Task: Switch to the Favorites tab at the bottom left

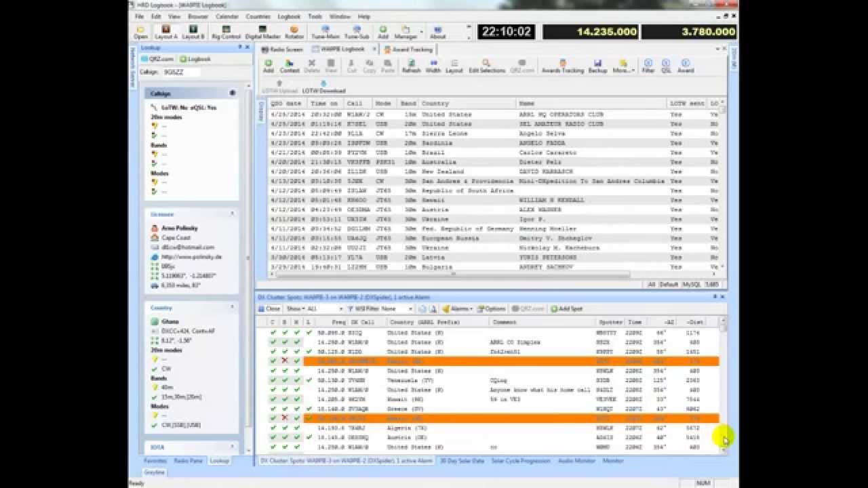Action: [155, 460]
